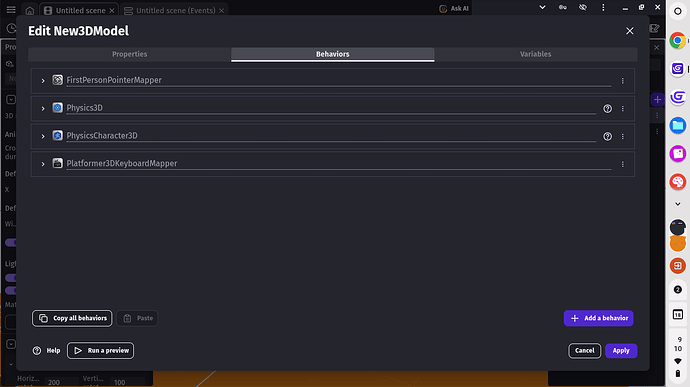This screenshot has height=387, width=690.
Task: Click the purple plus button in right panel
Action: pos(657,100)
